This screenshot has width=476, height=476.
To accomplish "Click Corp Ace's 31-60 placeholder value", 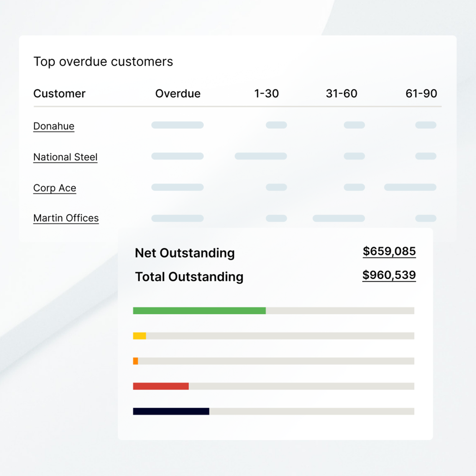I will (354, 187).
